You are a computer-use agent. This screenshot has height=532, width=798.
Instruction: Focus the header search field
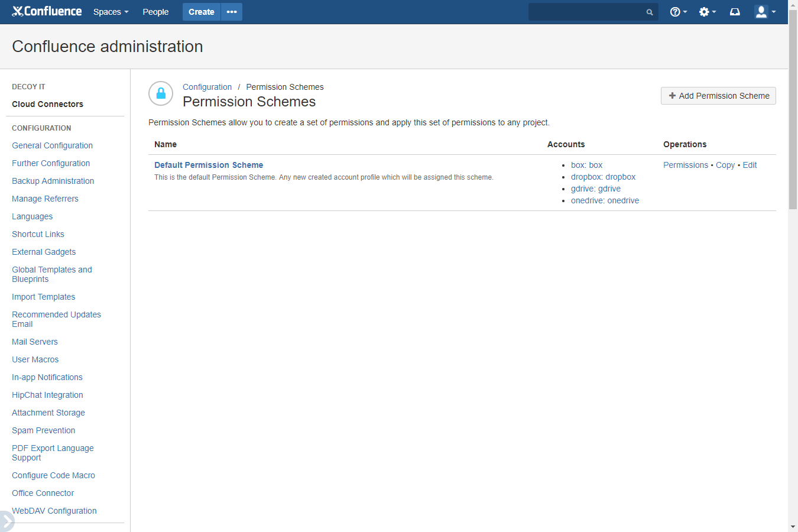pos(593,12)
